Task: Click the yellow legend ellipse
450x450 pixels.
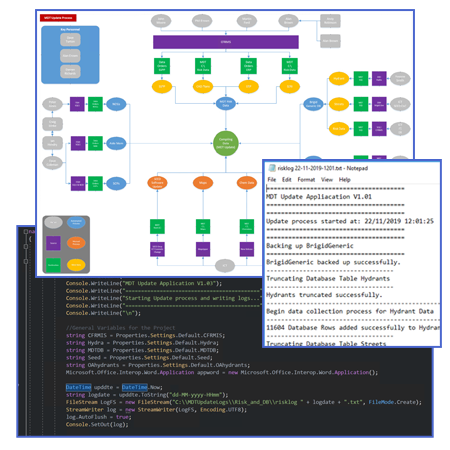Action: tap(76, 265)
